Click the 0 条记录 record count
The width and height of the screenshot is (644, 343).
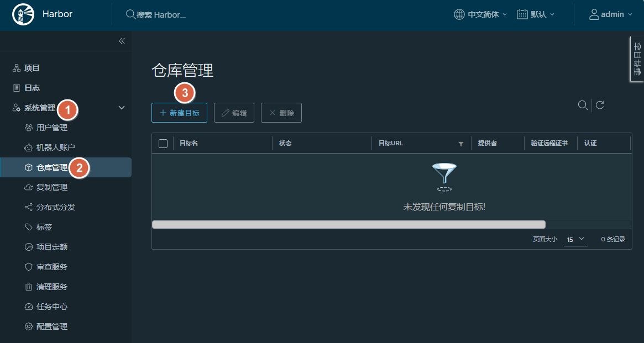pos(613,239)
